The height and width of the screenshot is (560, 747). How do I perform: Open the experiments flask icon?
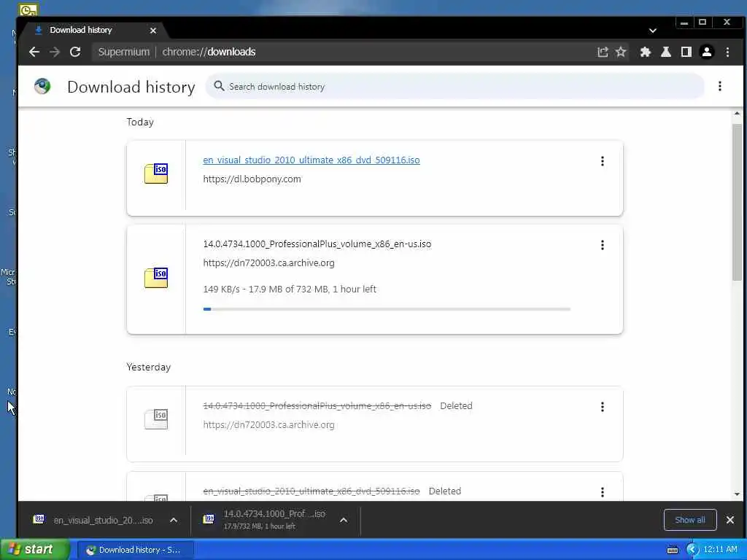(x=666, y=52)
